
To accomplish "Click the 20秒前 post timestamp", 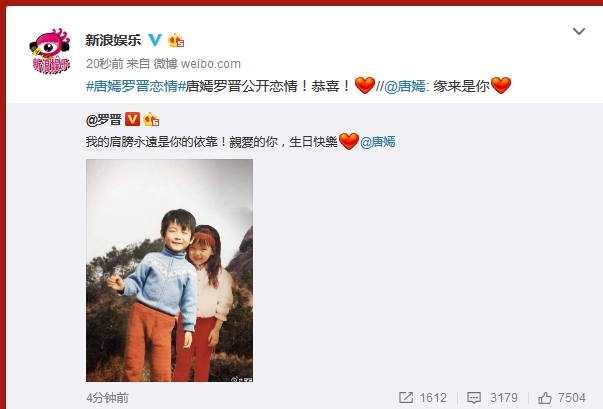I will [105, 64].
